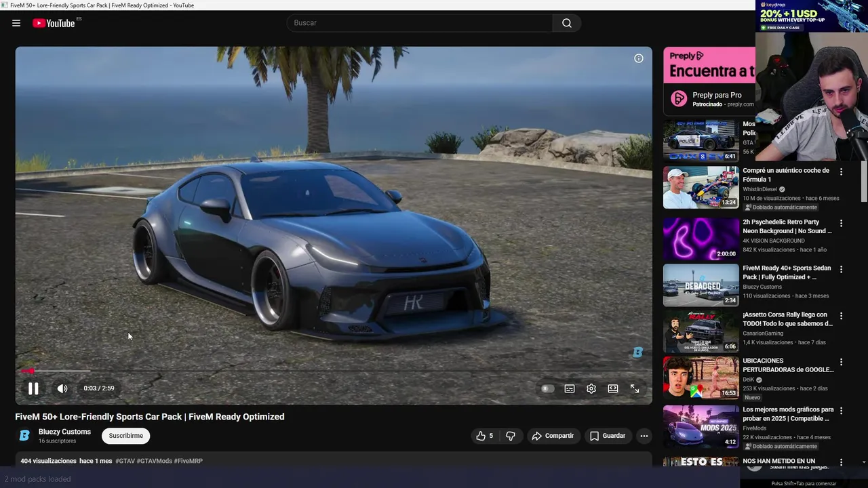The width and height of the screenshot is (868, 488).
Task: Open options menu for mejores mods gráficos
Action: (841, 411)
